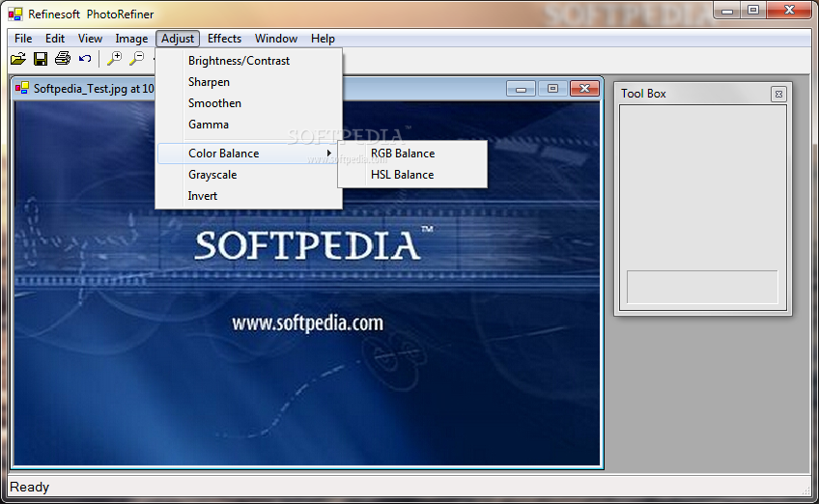Open the Edit menu
819x504 pixels.
(55, 39)
